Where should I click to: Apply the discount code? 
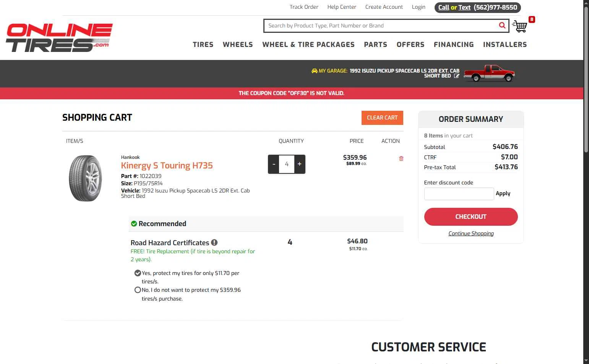[x=503, y=194]
